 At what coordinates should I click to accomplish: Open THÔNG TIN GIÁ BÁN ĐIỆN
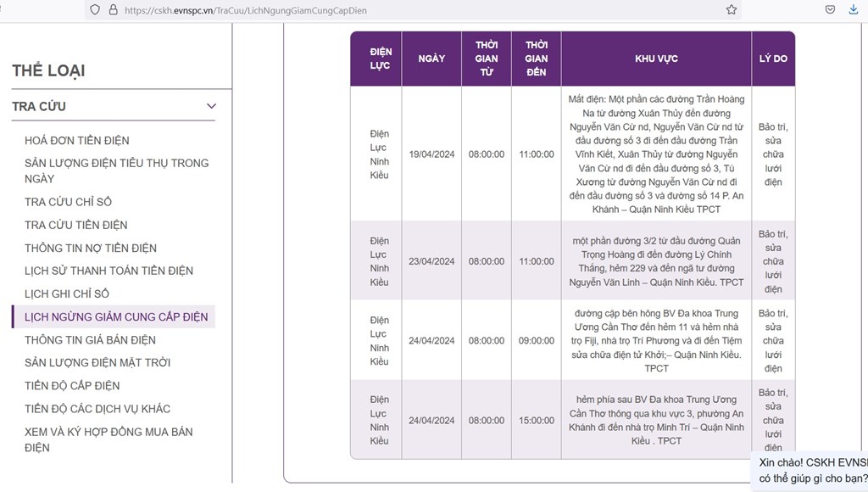90,340
